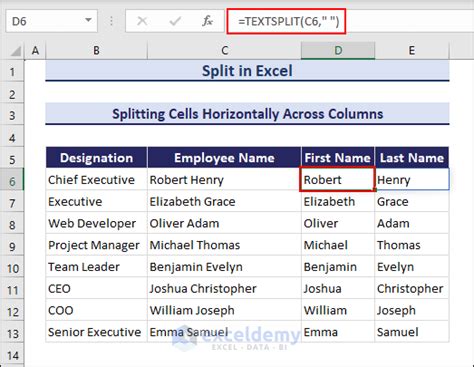
Task: Click the 'Employee Name' header cell
Action: [x=224, y=157]
